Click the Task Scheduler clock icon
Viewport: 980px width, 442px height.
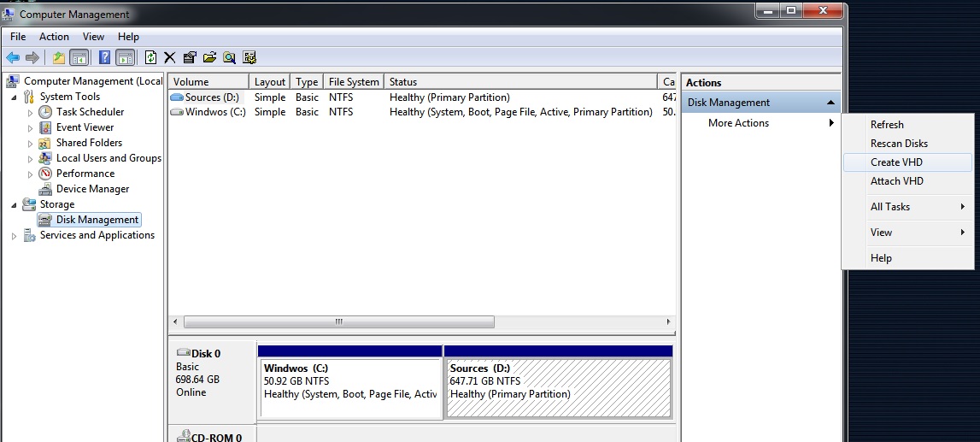tap(45, 112)
